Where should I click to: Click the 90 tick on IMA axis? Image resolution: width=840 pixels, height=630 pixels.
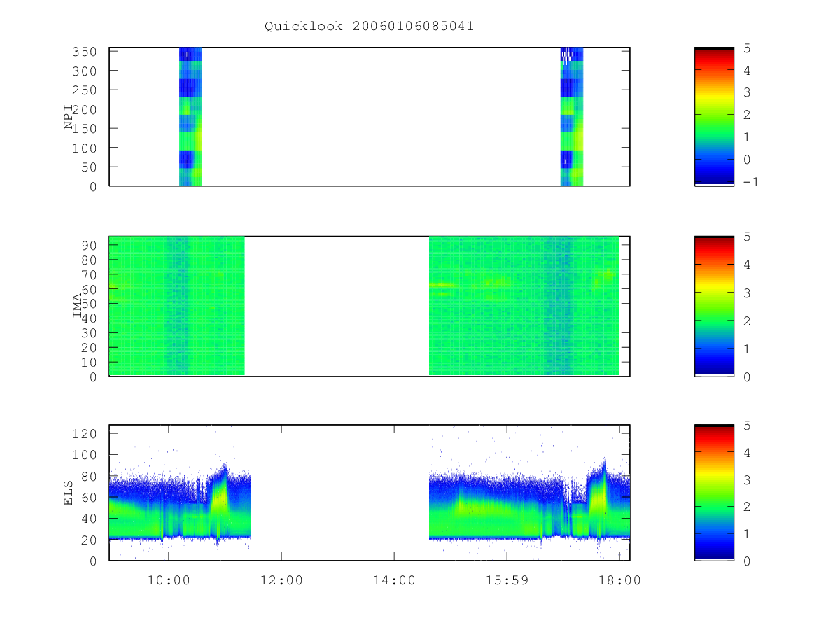(88, 245)
